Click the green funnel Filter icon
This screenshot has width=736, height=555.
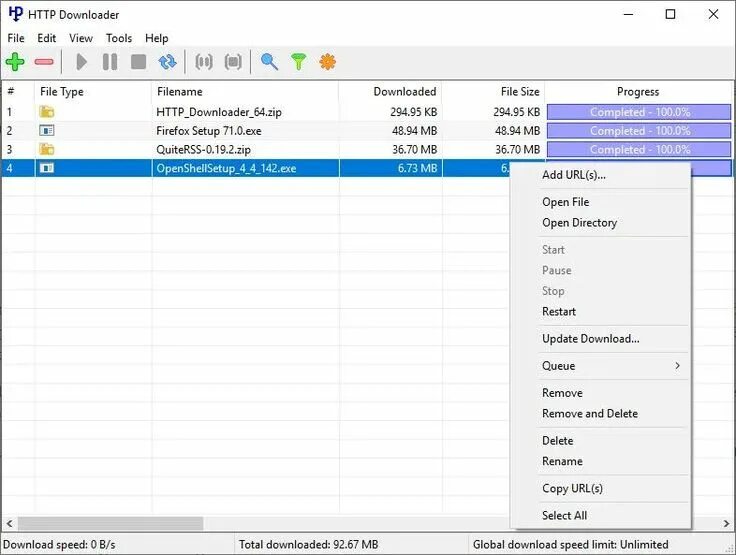pos(299,62)
